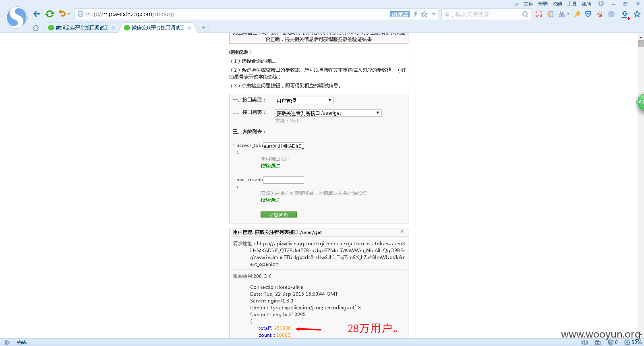The image size is (644, 346).
Task: Click the send-to-phone toolbar icon
Action: point(550,14)
